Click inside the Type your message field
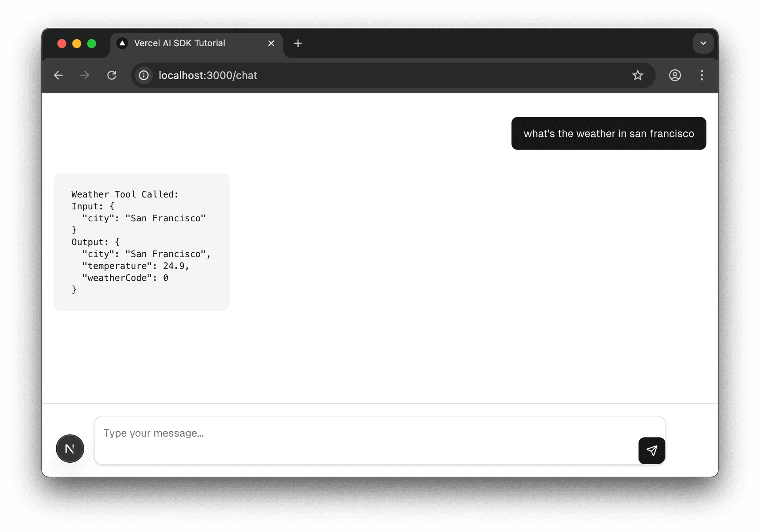Screen dimensions: 760x532 pyautogui.click(x=277, y=433)
